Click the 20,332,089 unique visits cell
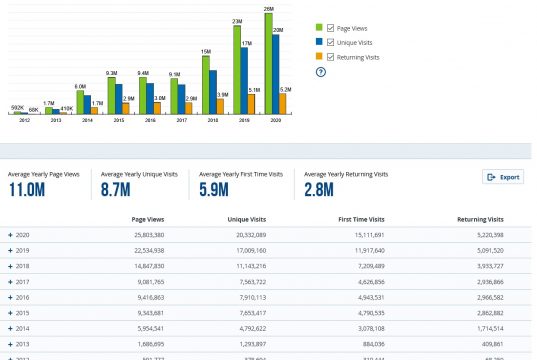This screenshot has height=360, width=537. pos(251,235)
